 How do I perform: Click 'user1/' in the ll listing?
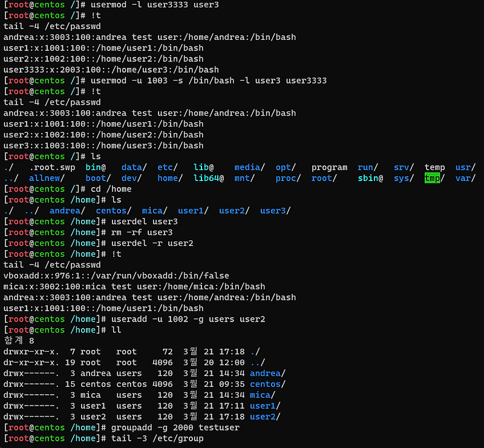(265, 406)
